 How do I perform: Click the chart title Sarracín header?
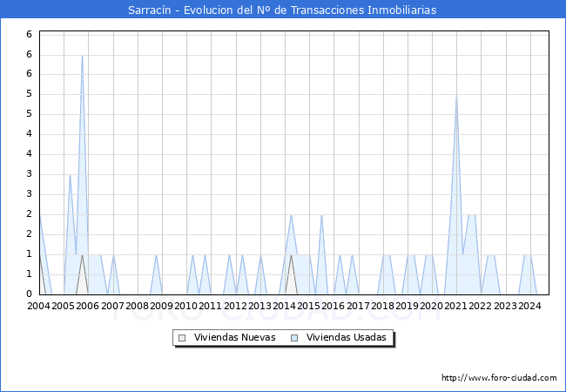point(282,10)
